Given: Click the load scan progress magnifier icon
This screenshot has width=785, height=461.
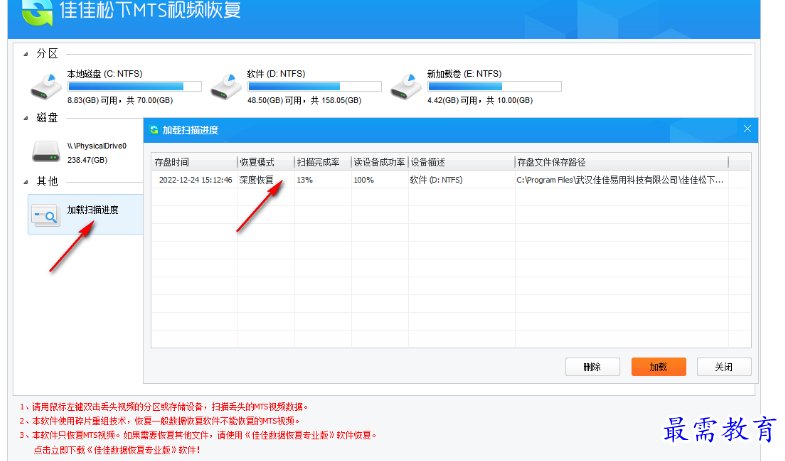Looking at the screenshot, I should tap(46, 216).
